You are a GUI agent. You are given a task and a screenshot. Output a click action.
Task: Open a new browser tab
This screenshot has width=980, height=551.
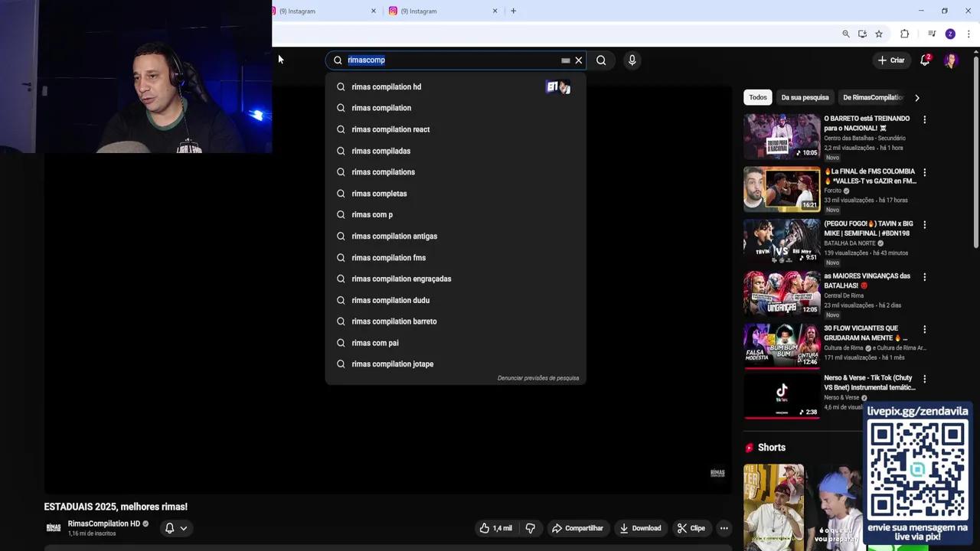(x=513, y=11)
